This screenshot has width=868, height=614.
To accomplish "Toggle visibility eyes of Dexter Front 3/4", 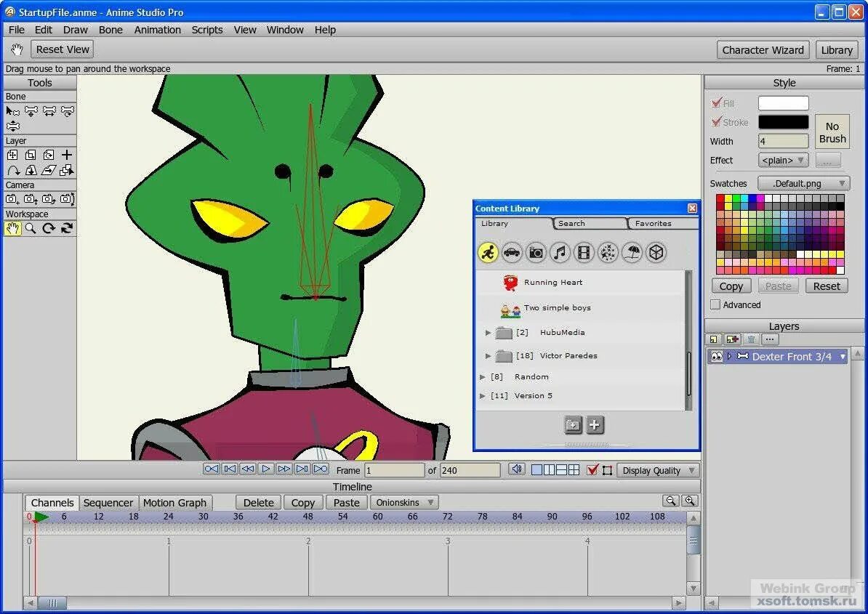I will coord(716,357).
